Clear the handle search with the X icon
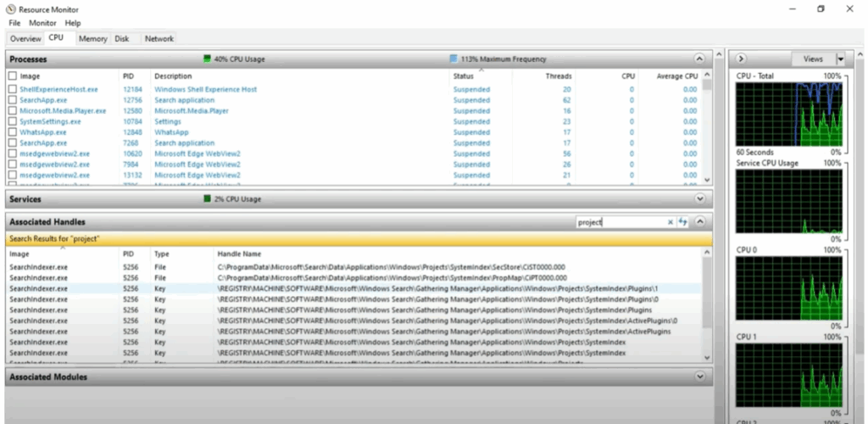The width and height of the screenshot is (868, 424). [x=670, y=222]
